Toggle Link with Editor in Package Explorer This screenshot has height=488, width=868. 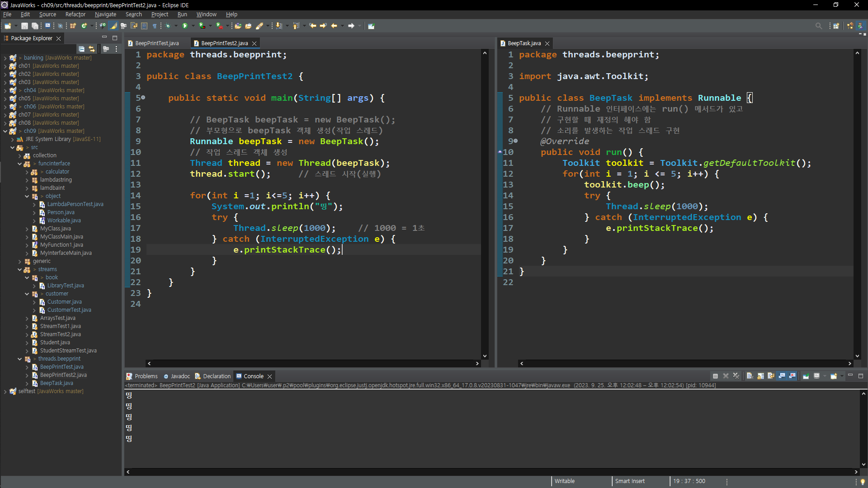coord(92,49)
